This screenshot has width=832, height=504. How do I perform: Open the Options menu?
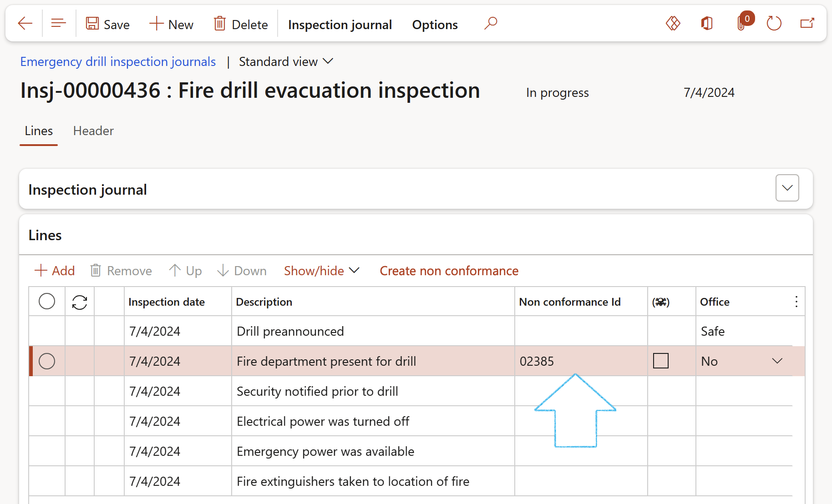[435, 25]
